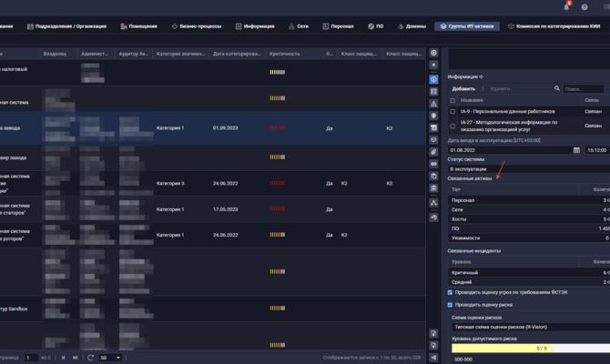This screenshot has height=364, width=610.
Task: Open the shield protection panel icon
Action: coord(433,116)
